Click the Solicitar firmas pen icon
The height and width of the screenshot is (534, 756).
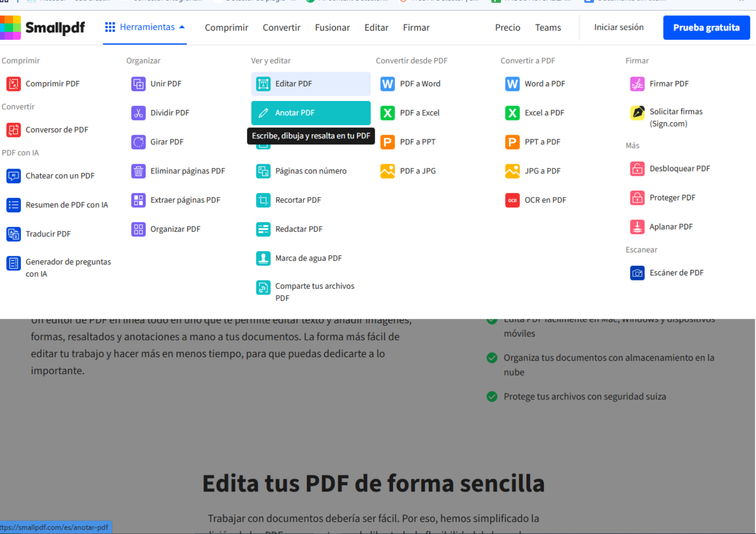tap(637, 113)
